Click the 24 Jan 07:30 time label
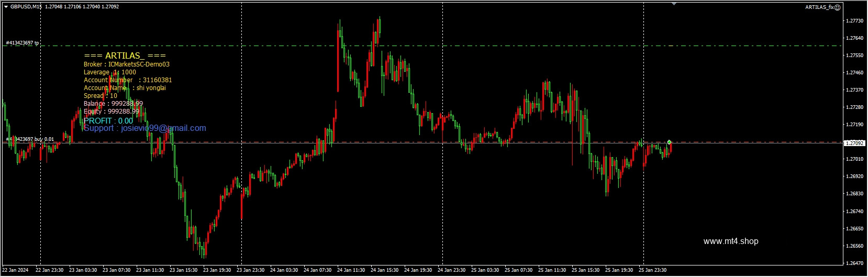Viewport: 868px width, 277px height. (318, 271)
